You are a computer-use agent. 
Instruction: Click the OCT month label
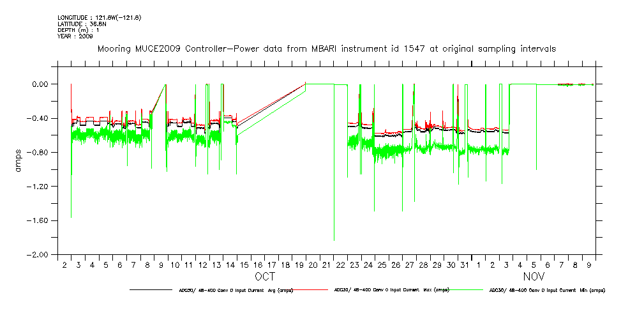click(x=265, y=277)
